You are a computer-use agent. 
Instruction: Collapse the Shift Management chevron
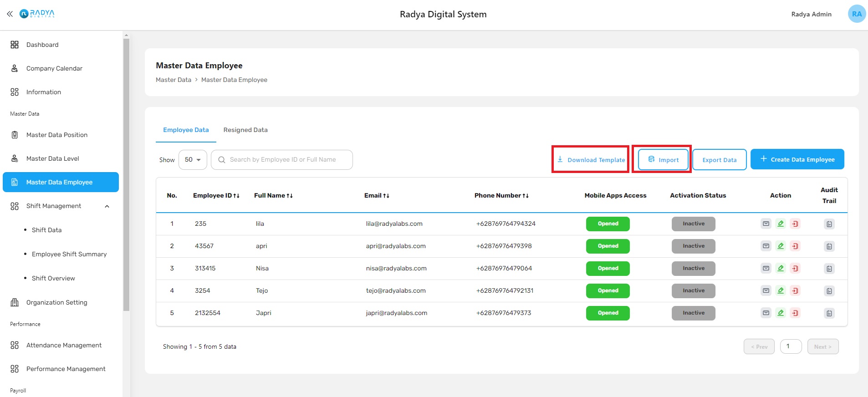(107, 206)
